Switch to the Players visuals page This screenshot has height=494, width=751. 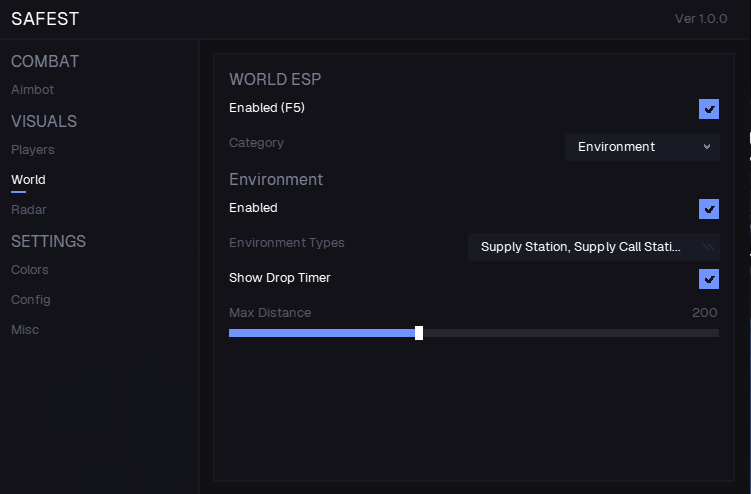[32, 150]
